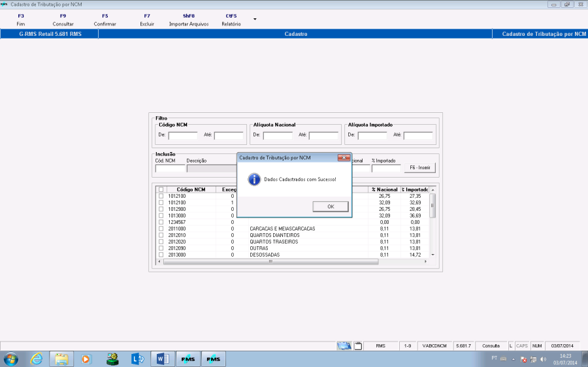Launch Windows Explorer folder icon
This screenshot has width=588, height=367.
[61, 359]
